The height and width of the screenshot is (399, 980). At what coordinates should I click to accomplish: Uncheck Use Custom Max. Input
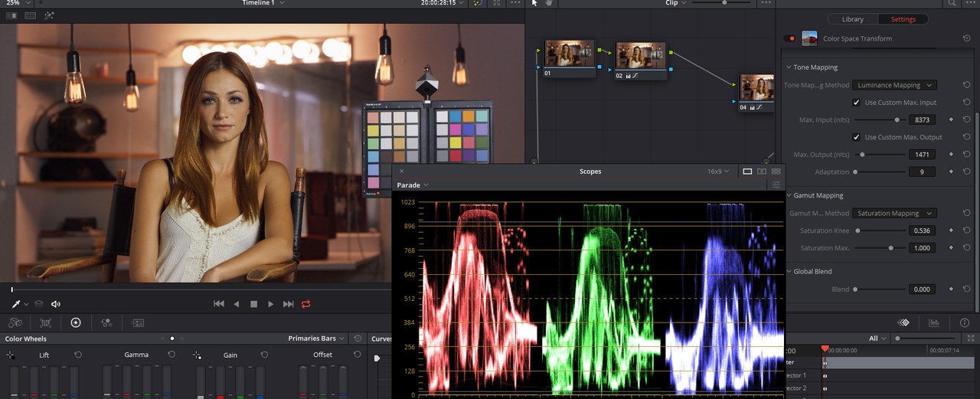[857, 103]
